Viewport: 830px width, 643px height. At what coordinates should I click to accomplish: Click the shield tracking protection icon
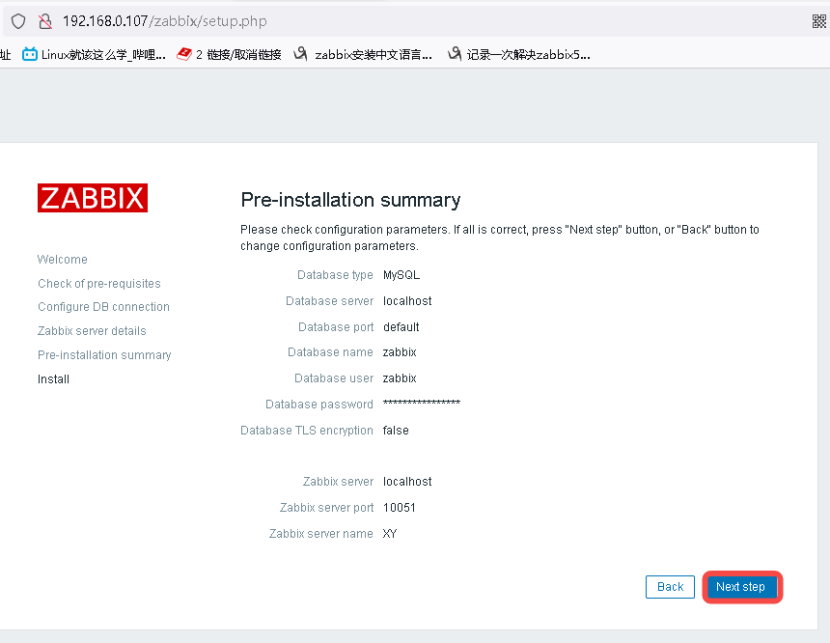click(x=19, y=21)
